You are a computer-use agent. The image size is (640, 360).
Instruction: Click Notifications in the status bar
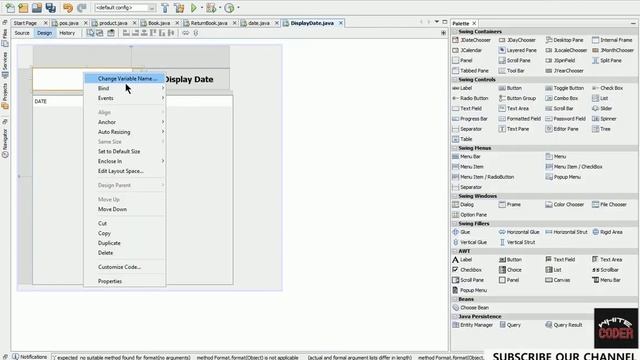tap(29, 357)
